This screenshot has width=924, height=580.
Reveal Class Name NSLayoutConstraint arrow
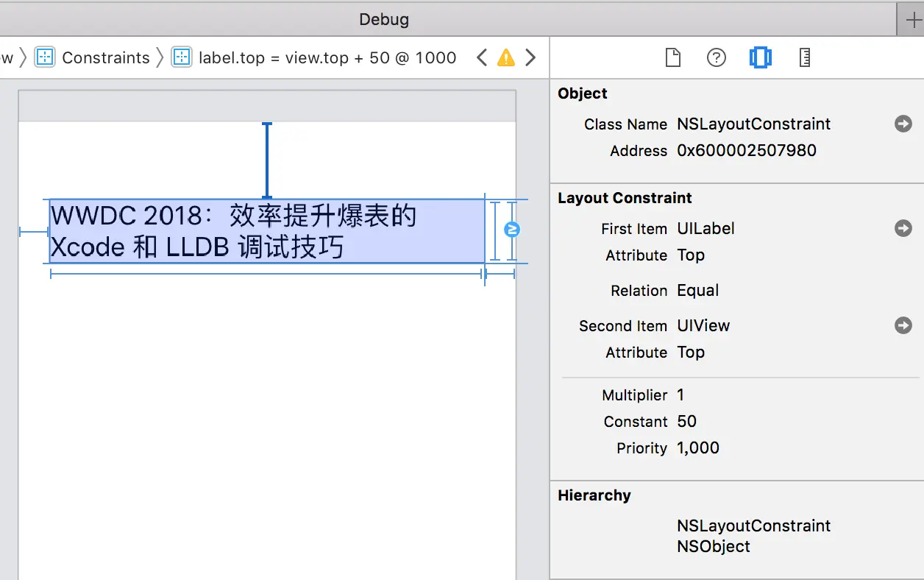point(903,124)
